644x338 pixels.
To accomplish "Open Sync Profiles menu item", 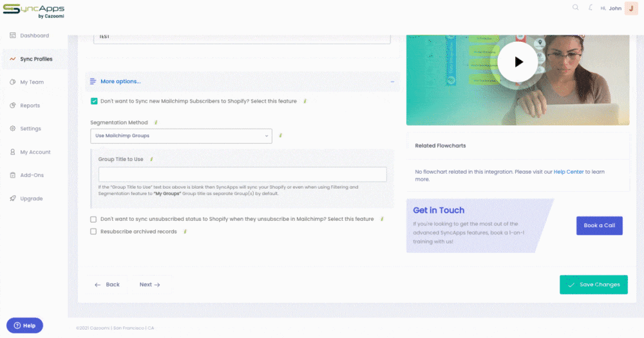I will coord(36,59).
